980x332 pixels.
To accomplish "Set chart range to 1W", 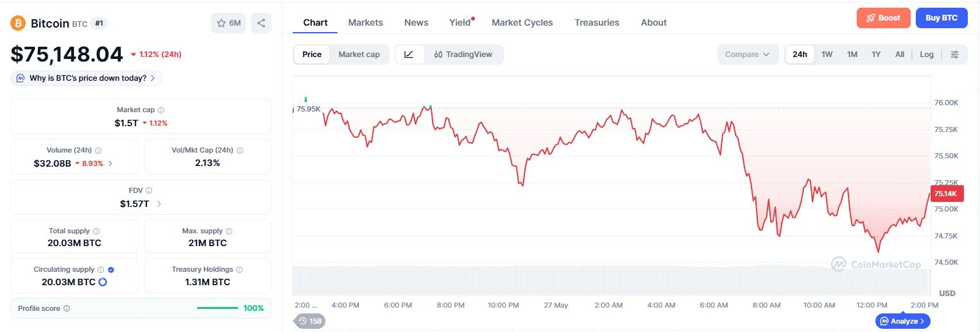I will tap(827, 54).
